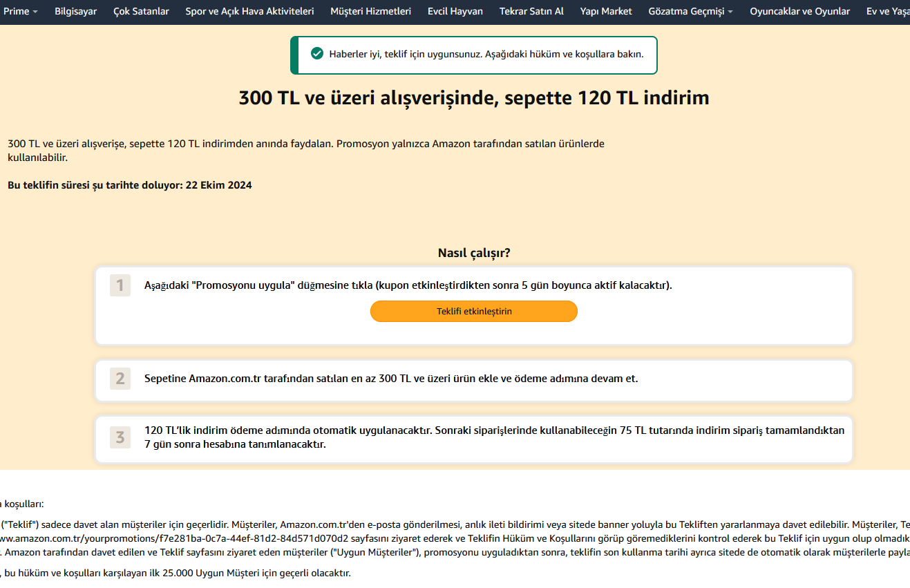Open the partially visible Ev ve Yaşam category
This screenshot has width=910, height=588.
coord(888,11)
